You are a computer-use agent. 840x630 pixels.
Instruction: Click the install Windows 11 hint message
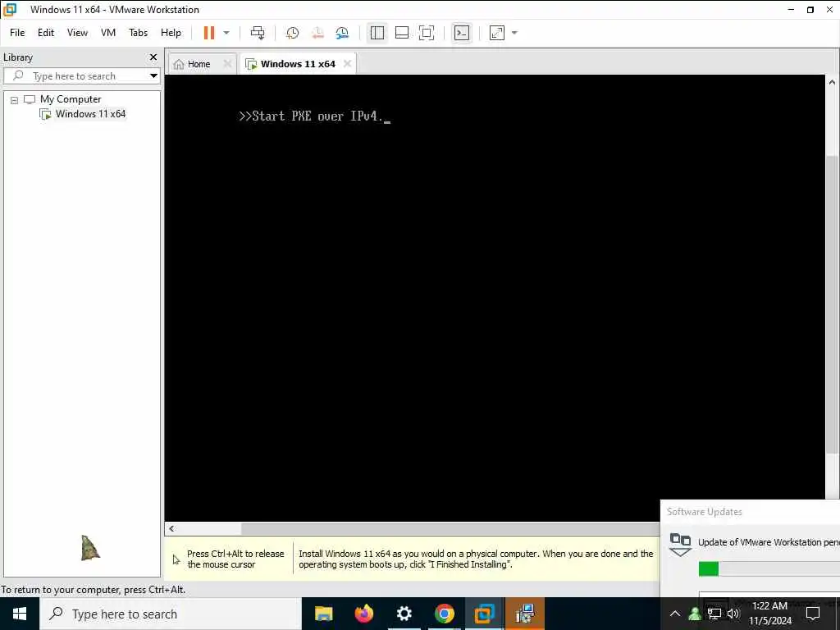coord(476,559)
